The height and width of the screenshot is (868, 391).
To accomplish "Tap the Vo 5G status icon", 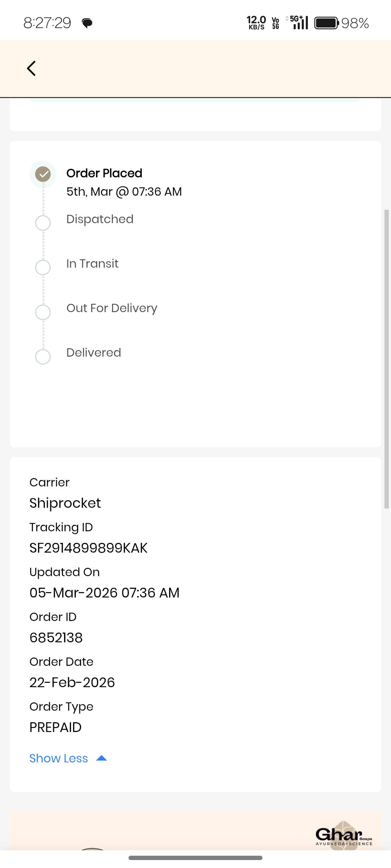I will click(276, 23).
